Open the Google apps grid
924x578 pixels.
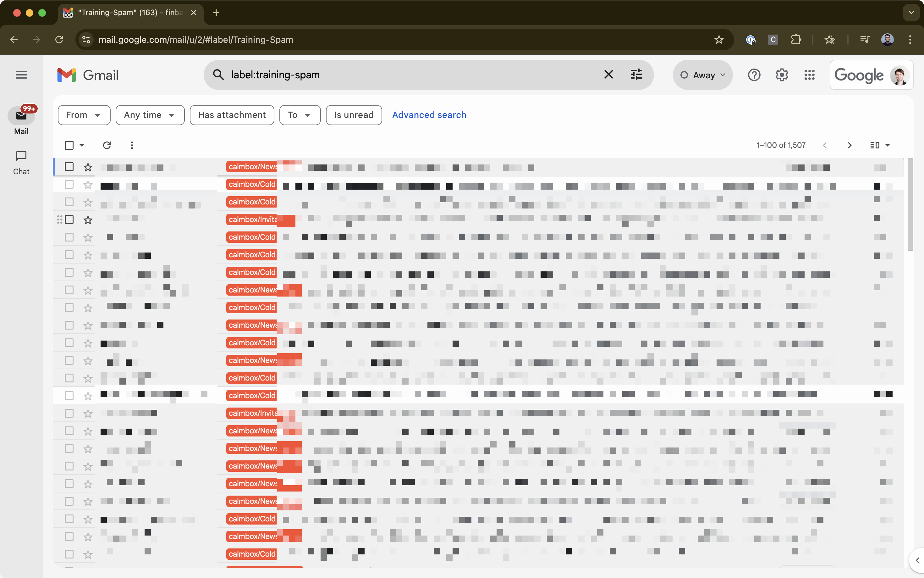tap(809, 75)
